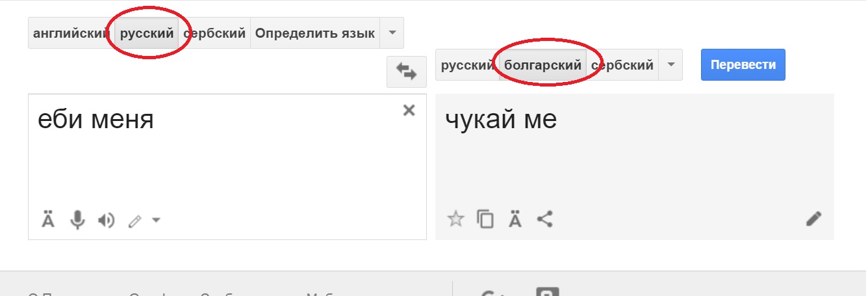Screen dimensions: 868x296
Task: Listen to the source text via speaker icon
Action: [106, 221]
